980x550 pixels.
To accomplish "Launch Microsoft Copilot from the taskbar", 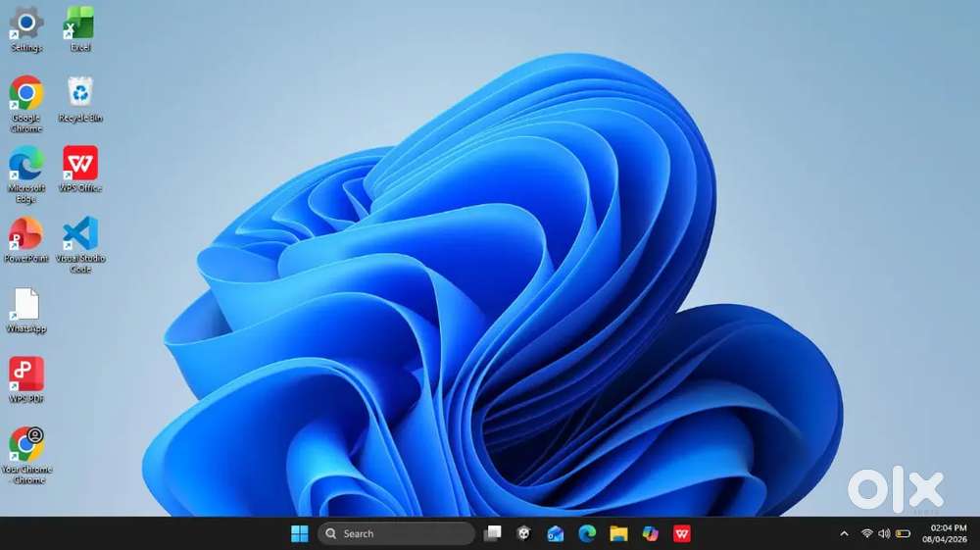I will (650, 533).
